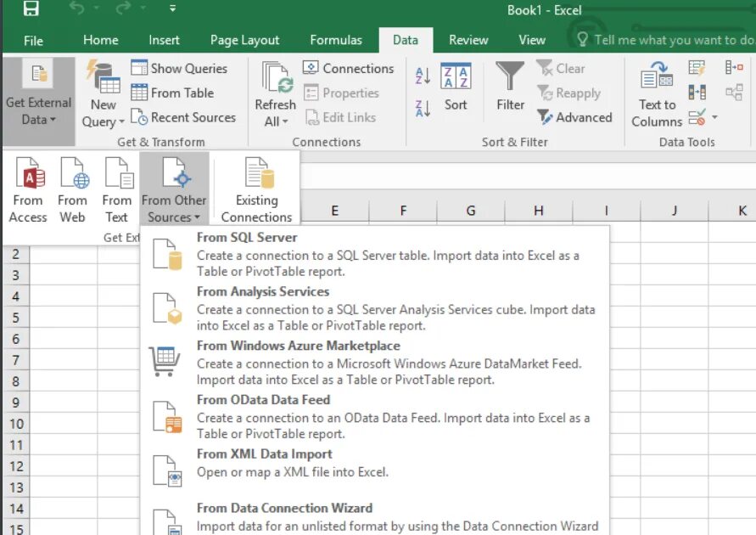
Task: Switch to the Insert tab
Action: (164, 40)
